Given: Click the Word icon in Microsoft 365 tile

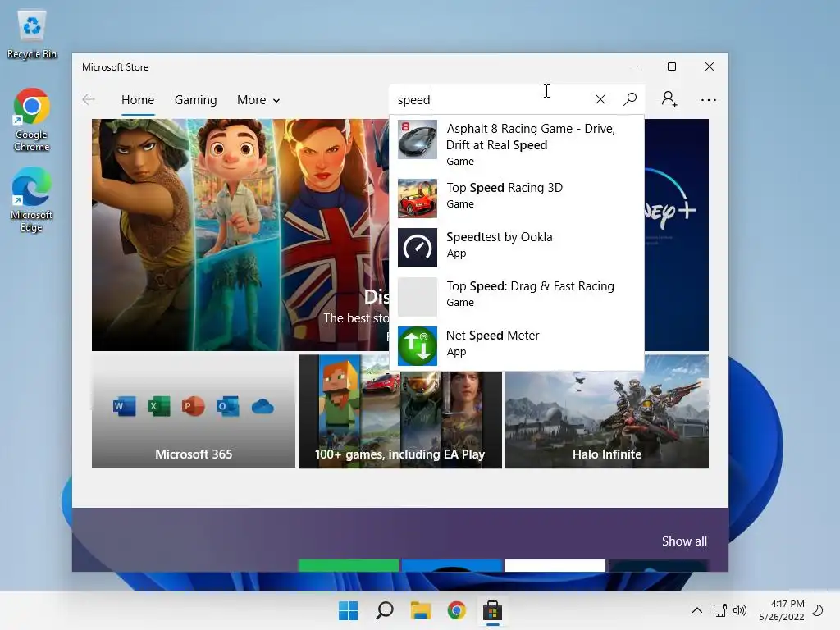Looking at the screenshot, I should pos(125,407).
